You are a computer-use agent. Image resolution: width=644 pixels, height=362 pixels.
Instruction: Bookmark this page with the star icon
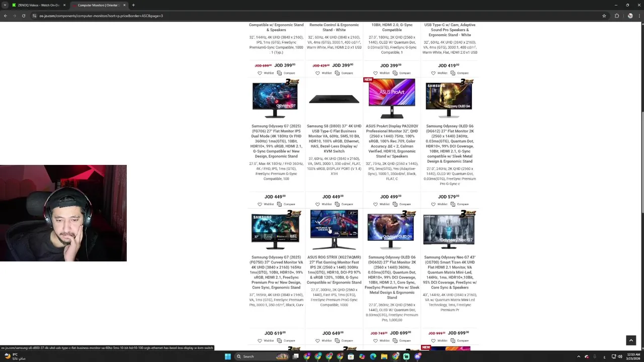604,16
